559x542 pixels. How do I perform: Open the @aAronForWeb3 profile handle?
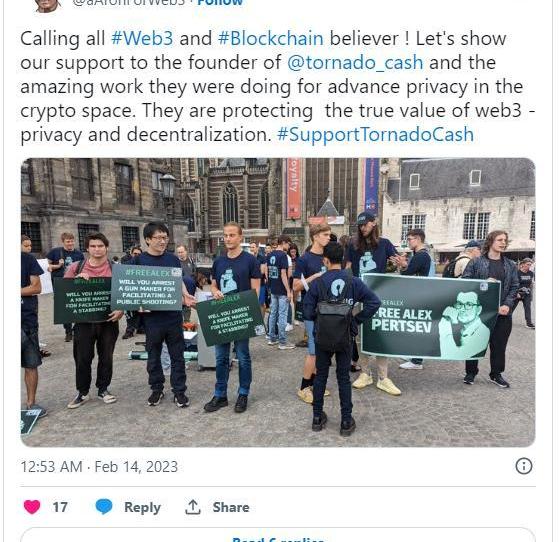(x=128, y=3)
